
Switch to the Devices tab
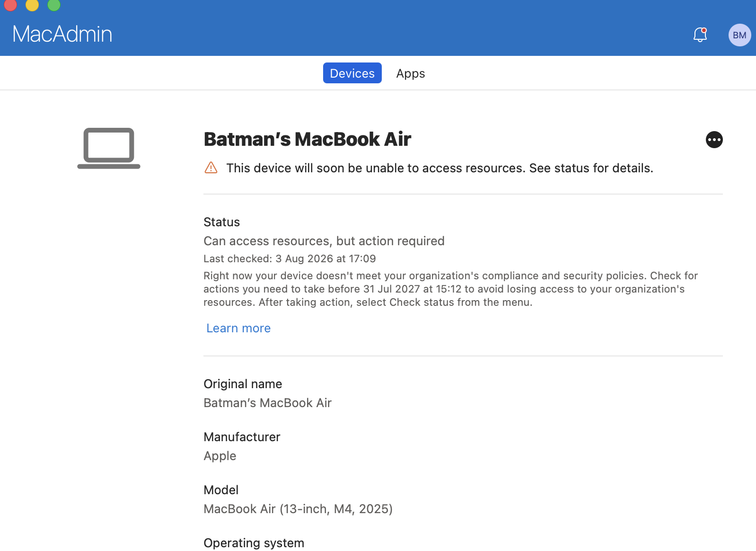coord(352,73)
